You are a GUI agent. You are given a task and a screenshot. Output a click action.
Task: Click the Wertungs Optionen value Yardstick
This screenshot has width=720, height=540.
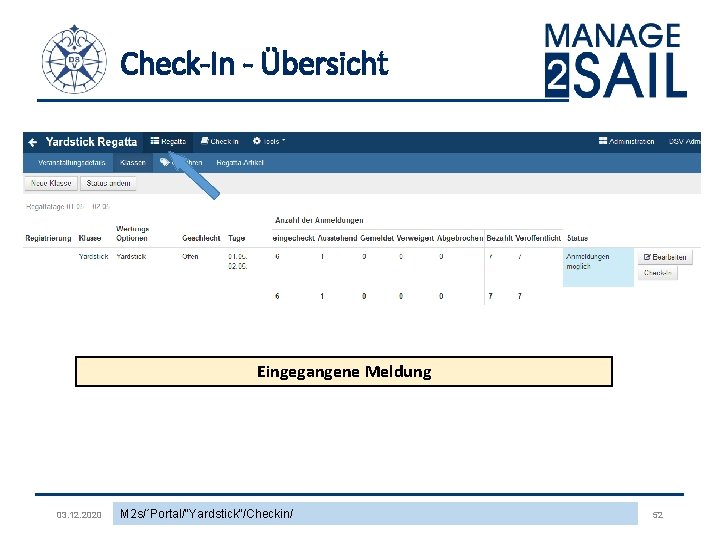tap(131, 257)
